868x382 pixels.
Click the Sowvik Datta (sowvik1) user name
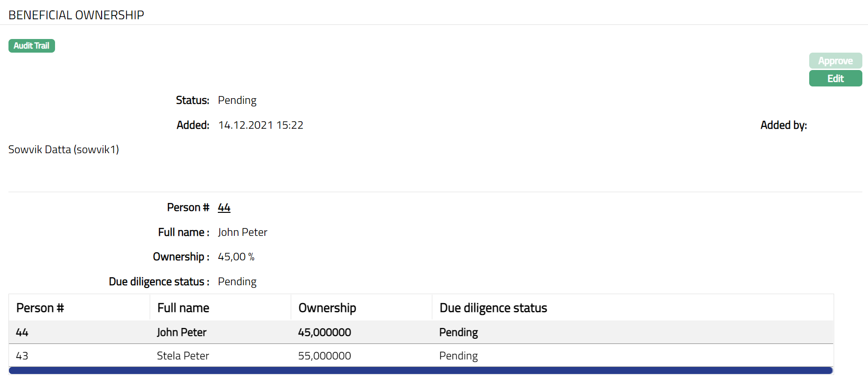[x=64, y=149]
